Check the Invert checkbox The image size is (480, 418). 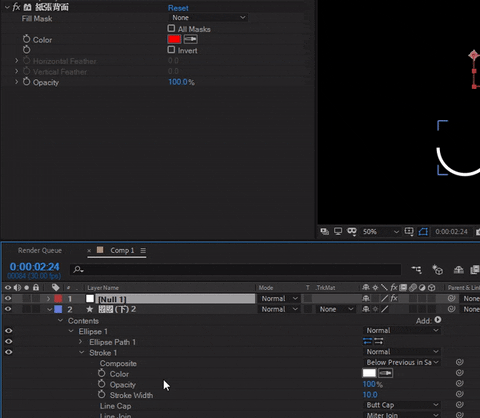coord(171,50)
